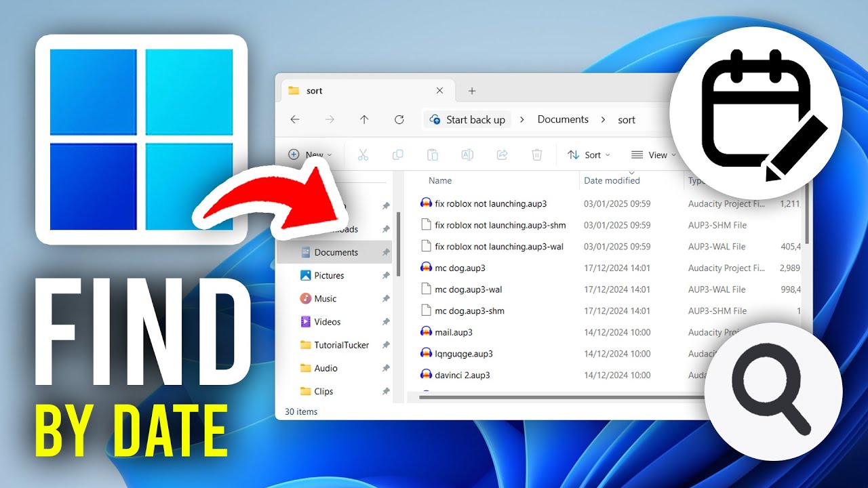This screenshot has width=868, height=488.
Task: Click AUP3-WAL File type of mc dog.aup3-wal
Action: pyautogui.click(x=717, y=289)
